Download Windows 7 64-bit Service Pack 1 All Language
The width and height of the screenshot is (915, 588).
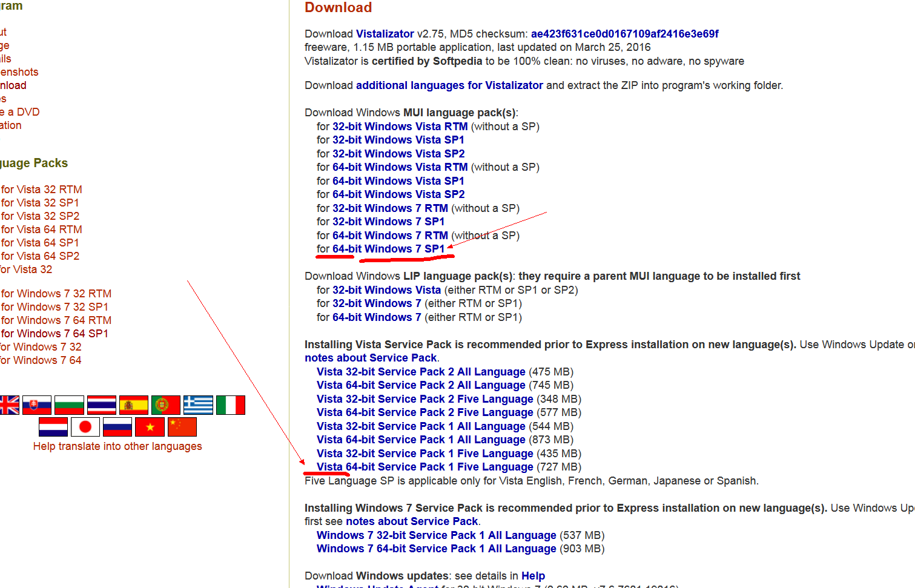click(437, 549)
